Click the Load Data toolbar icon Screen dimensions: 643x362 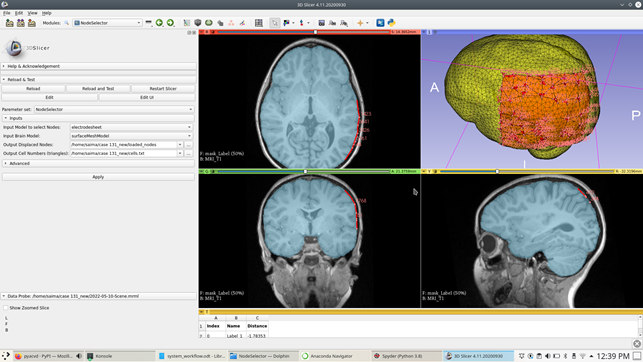[x=9, y=23]
